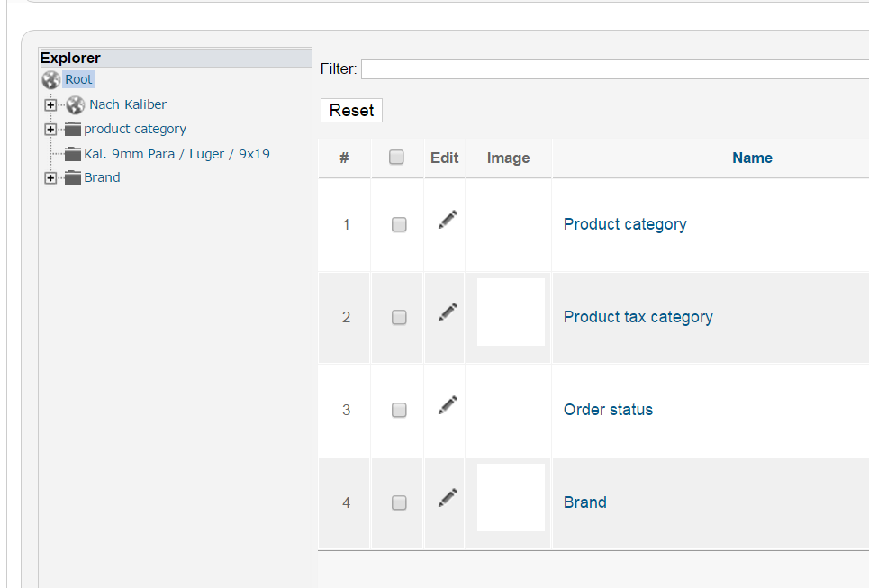Viewport: 869px width, 588px height.
Task: Click the folder icon beside product category
Action: point(73,129)
